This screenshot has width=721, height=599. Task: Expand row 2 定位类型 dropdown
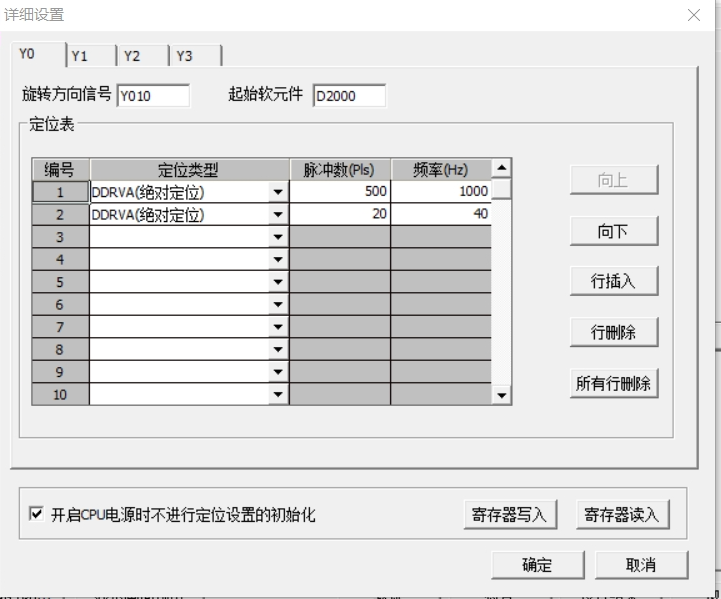[x=278, y=214]
